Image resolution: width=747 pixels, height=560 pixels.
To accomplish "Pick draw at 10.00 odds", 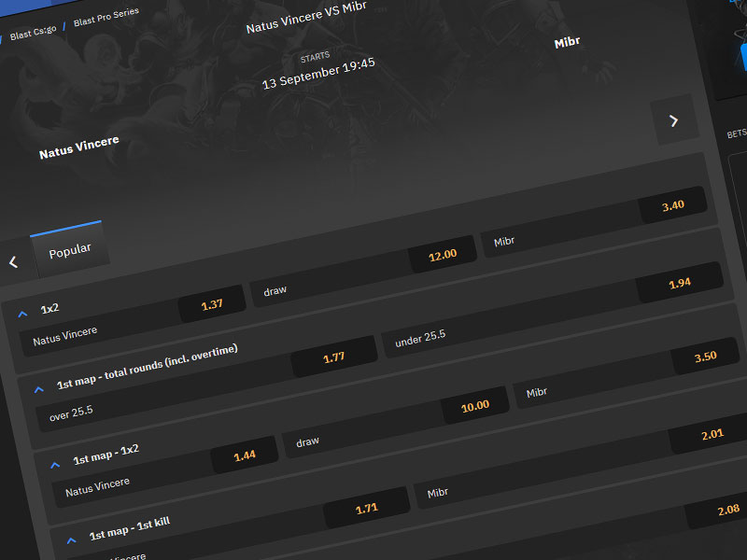I will click(395, 423).
